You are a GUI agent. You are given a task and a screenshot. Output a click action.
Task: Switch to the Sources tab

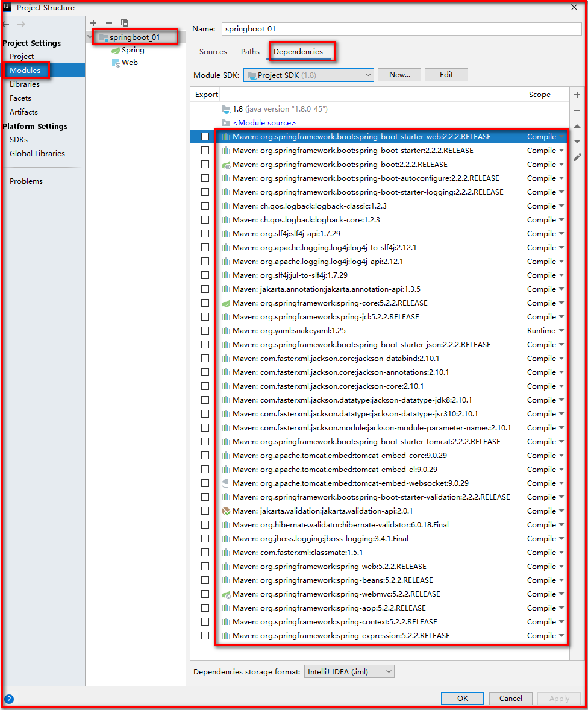[213, 52]
